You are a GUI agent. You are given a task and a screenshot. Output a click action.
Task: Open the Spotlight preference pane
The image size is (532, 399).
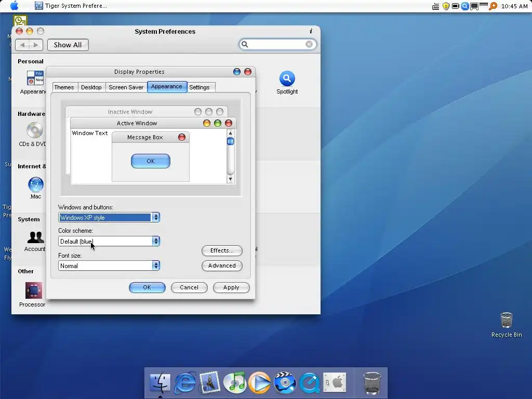(287, 83)
